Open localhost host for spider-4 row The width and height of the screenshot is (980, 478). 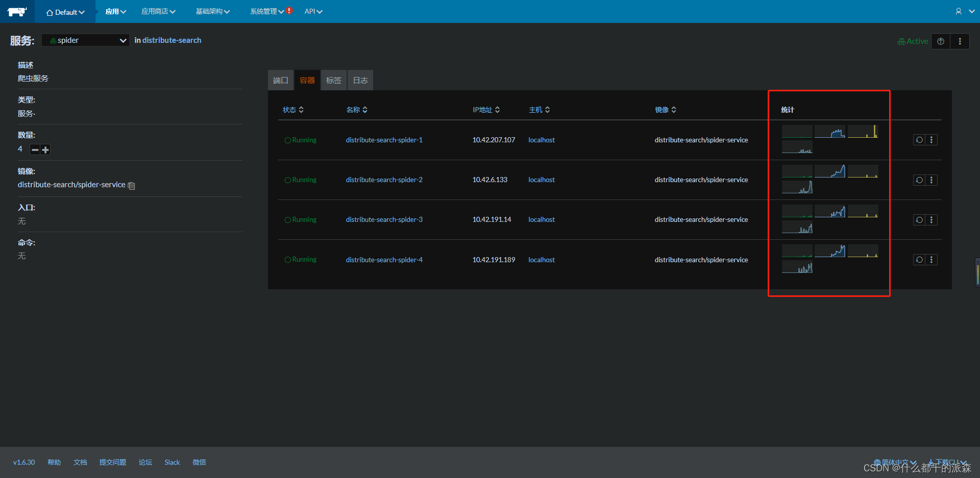[542, 260]
